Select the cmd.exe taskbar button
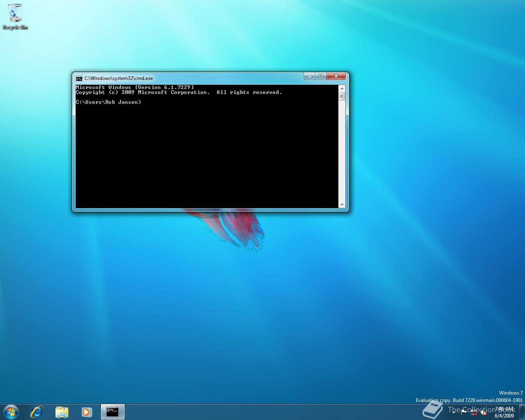 point(112,412)
